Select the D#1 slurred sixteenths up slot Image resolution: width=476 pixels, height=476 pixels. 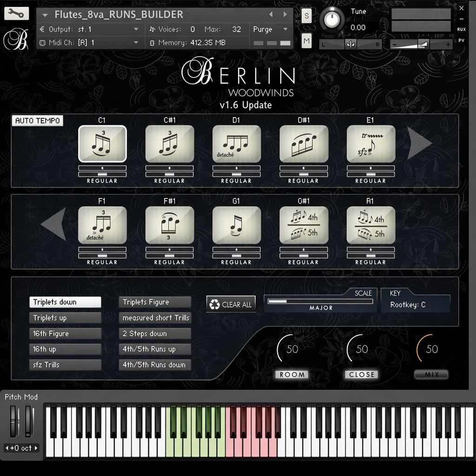(304, 144)
